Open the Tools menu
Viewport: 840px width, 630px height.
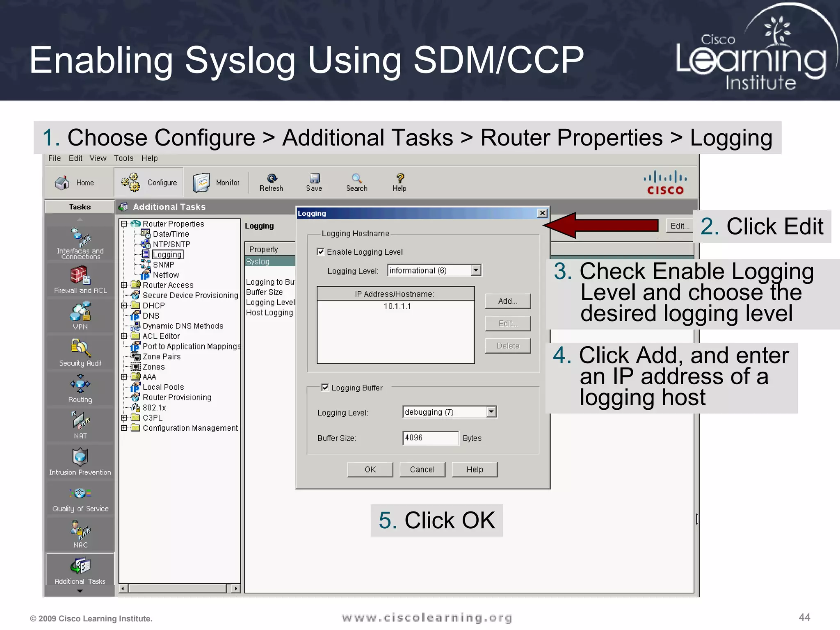[x=123, y=158]
